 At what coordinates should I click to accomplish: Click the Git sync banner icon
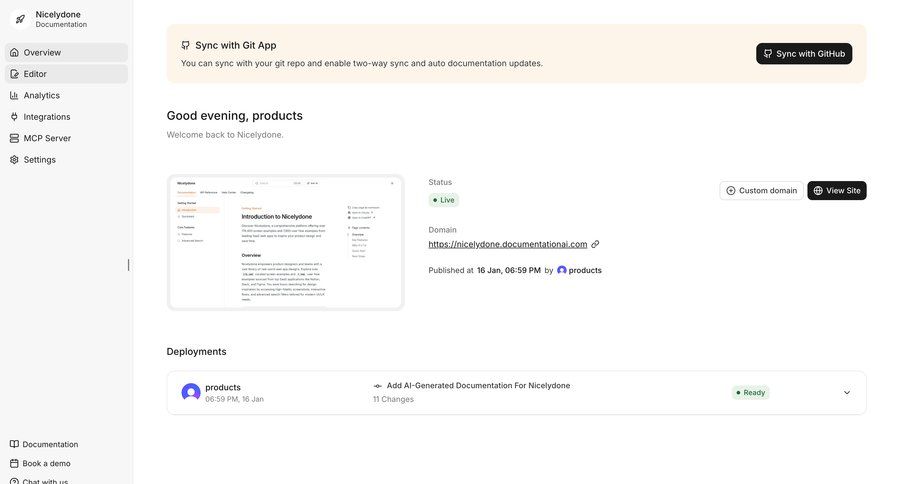pos(185,45)
